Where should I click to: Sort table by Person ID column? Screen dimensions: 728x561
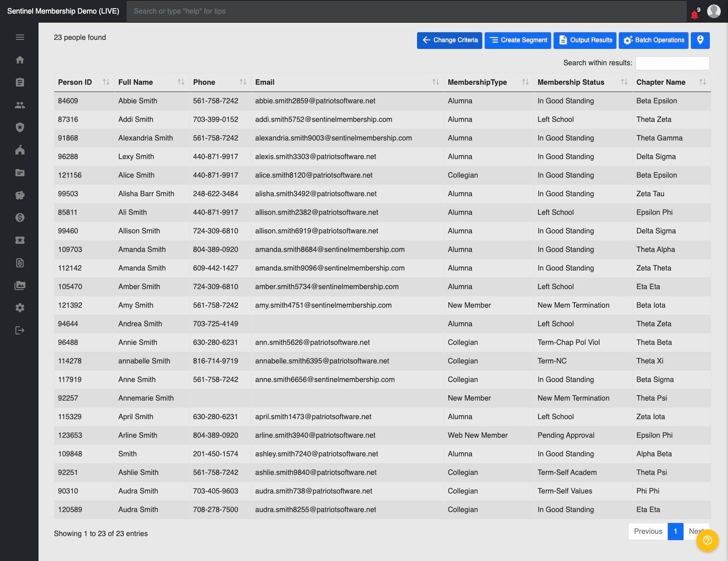pyautogui.click(x=84, y=82)
